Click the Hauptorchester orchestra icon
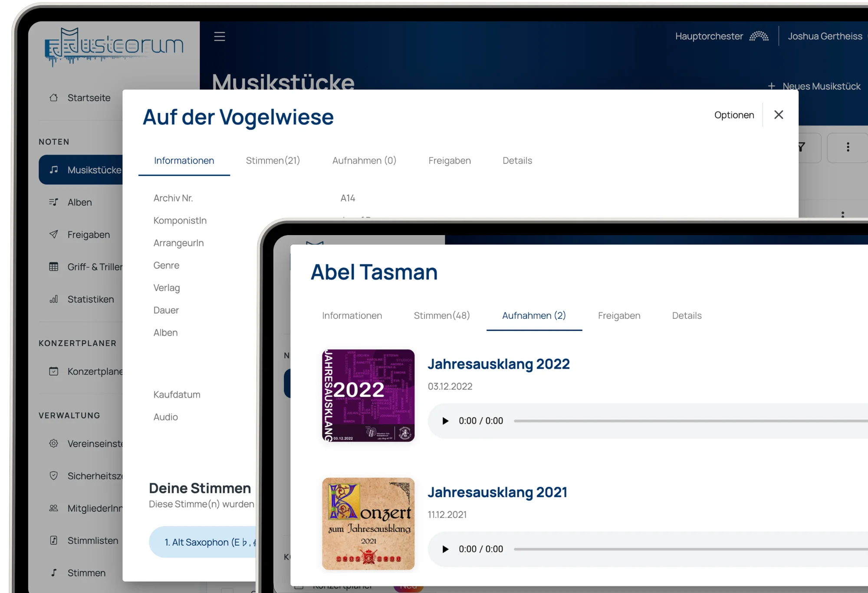Image resolution: width=868 pixels, height=593 pixels. (x=759, y=36)
